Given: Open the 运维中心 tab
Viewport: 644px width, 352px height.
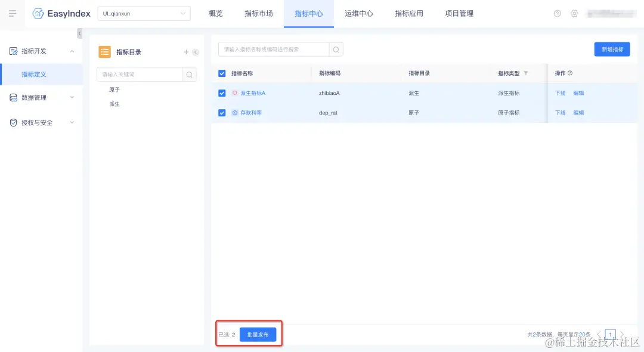Looking at the screenshot, I should coord(359,14).
